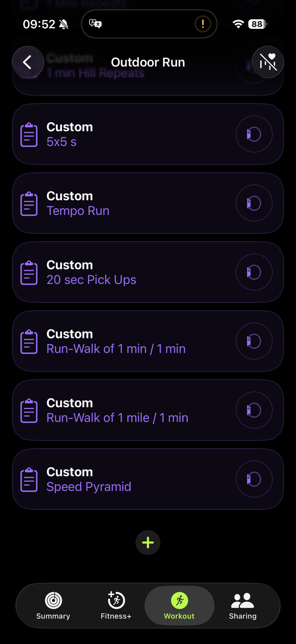Viewport: 296px width, 644px height.
Task: Send Tempo Run workout to watch
Action: click(254, 203)
